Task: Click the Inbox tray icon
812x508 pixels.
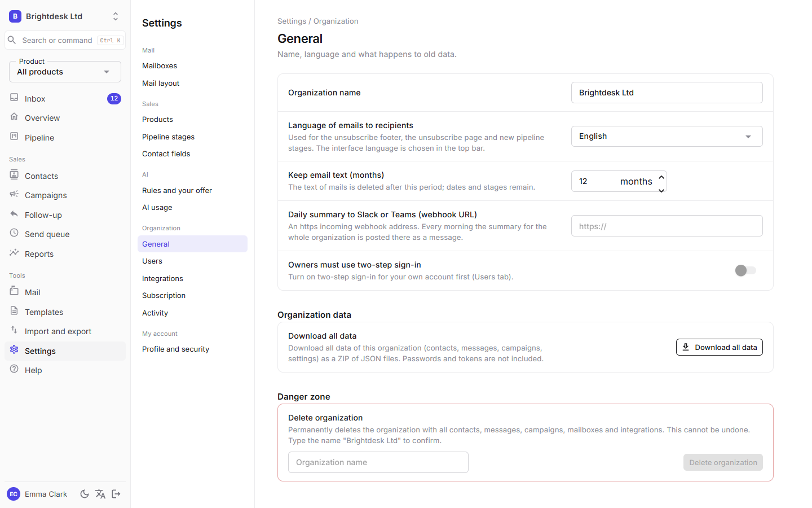Action: pyautogui.click(x=14, y=98)
